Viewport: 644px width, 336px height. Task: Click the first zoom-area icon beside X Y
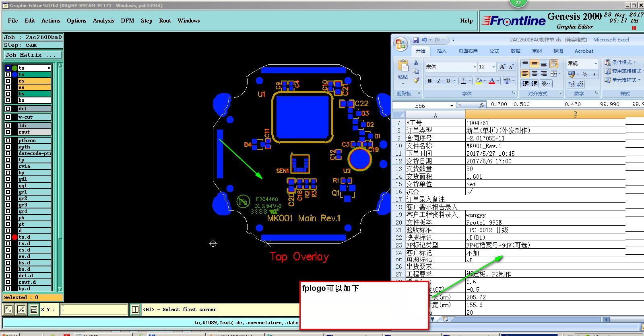point(8,309)
